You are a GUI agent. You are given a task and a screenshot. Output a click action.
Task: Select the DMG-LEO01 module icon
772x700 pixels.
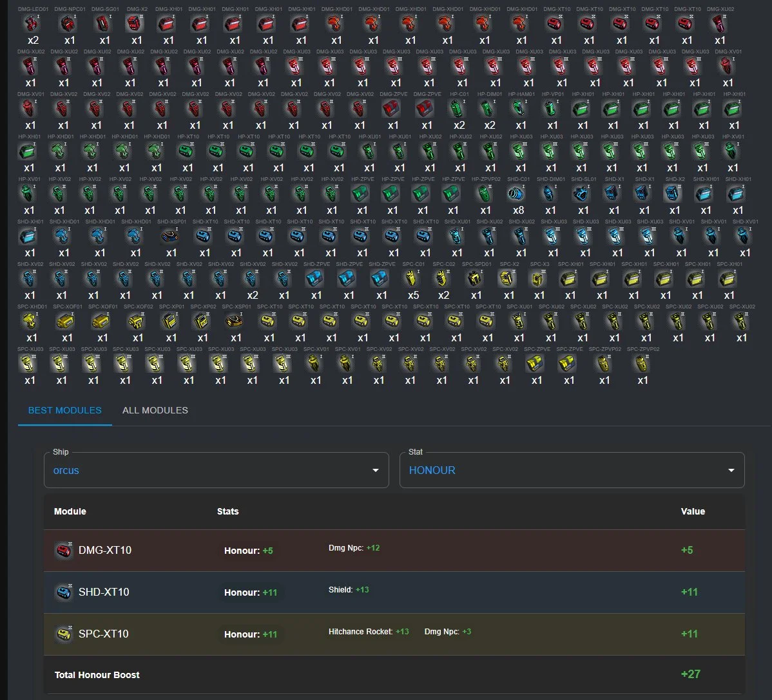point(31,24)
